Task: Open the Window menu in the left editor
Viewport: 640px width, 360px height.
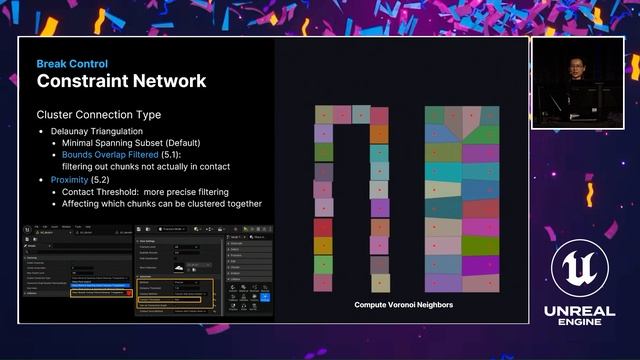Action: tap(66, 227)
